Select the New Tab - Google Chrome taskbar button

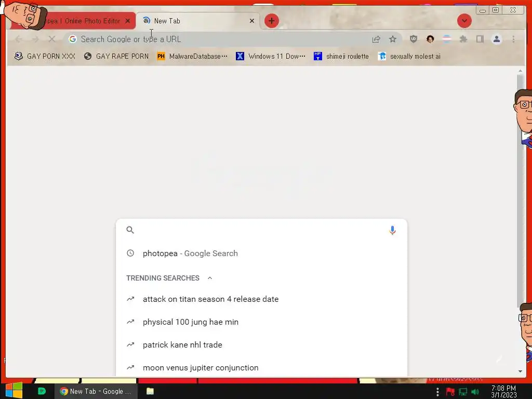[x=96, y=391]
